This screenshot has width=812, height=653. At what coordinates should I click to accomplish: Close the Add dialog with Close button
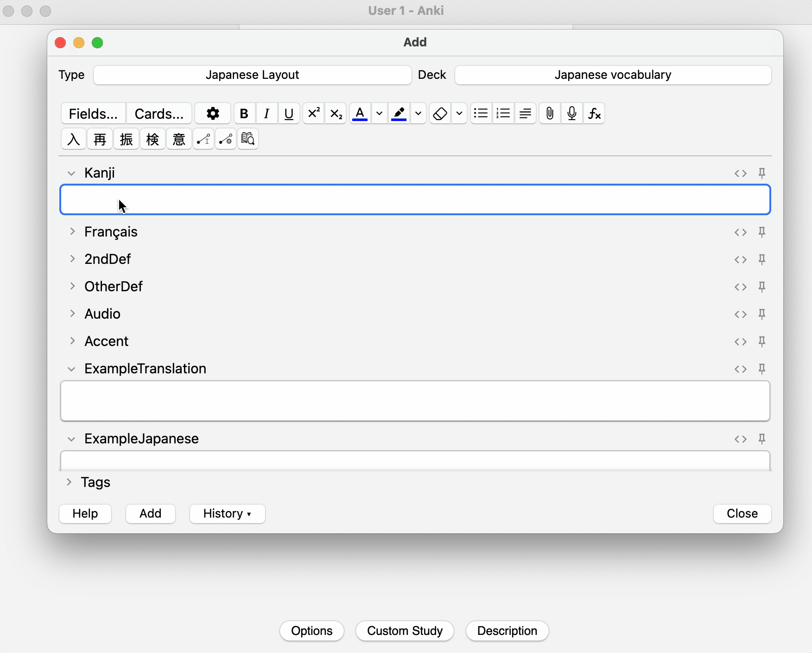(x=742, y=513)
